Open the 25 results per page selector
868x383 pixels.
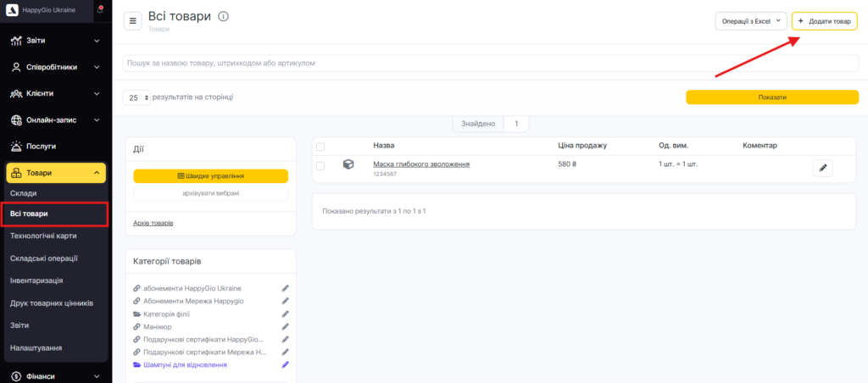click(x=136, y=97)
